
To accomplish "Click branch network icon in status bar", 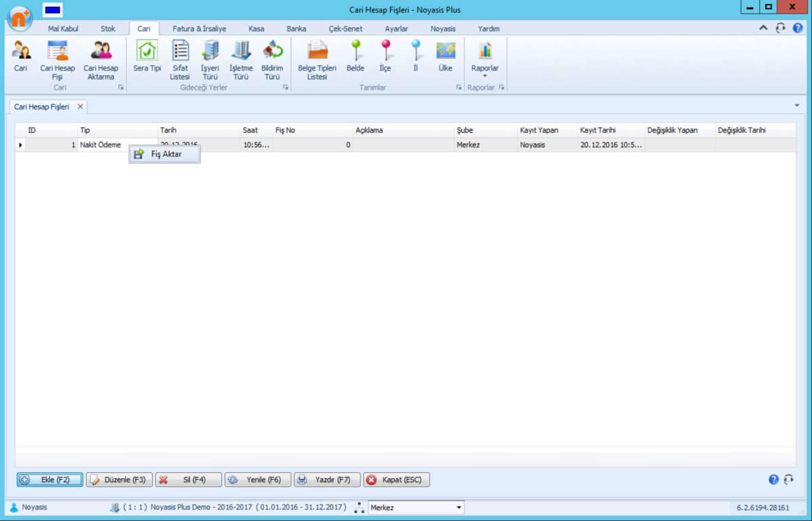I will (359, 507).
